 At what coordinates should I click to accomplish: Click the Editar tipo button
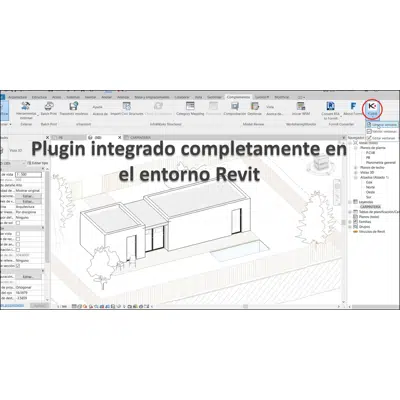(x=38, y=163)
